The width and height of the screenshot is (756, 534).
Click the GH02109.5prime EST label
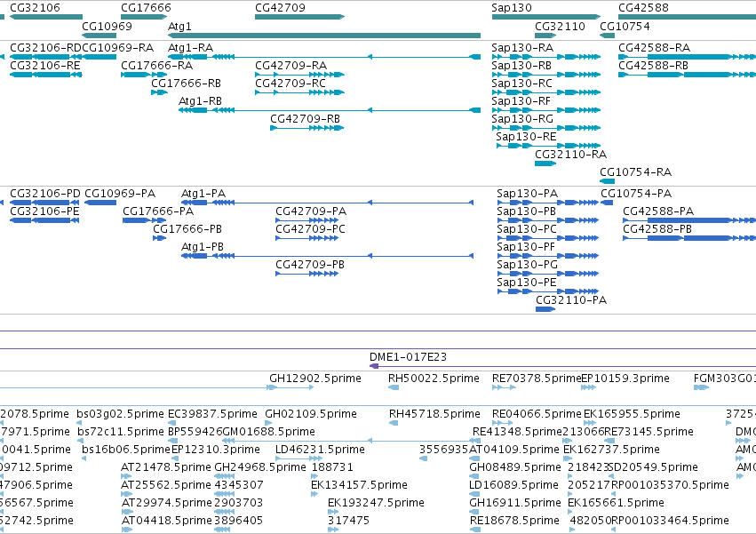311,414
